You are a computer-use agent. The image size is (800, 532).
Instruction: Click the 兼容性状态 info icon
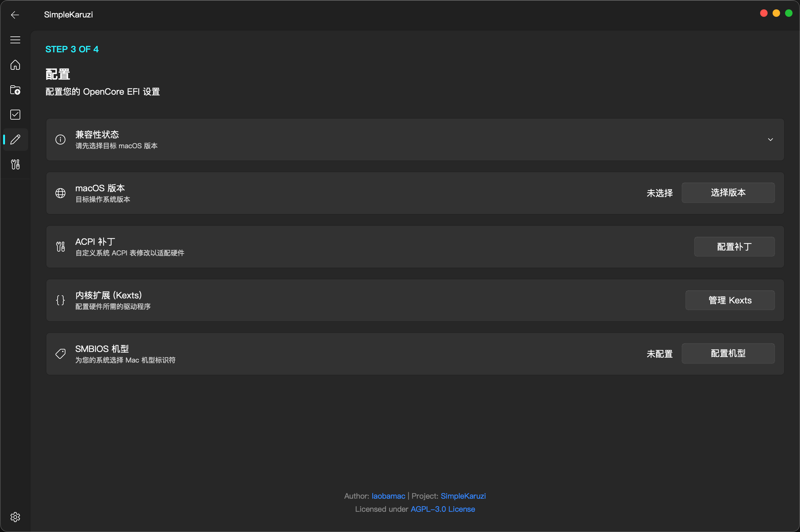tap(60, 140)
